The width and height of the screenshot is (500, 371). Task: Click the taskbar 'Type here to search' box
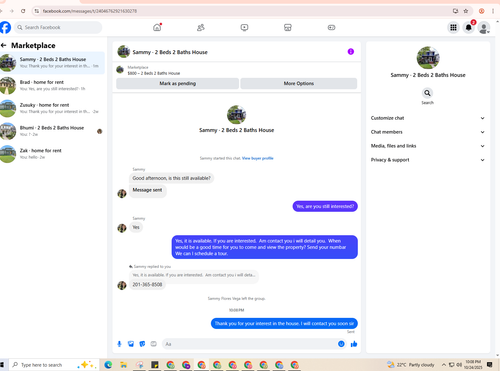tap(53, 365)
